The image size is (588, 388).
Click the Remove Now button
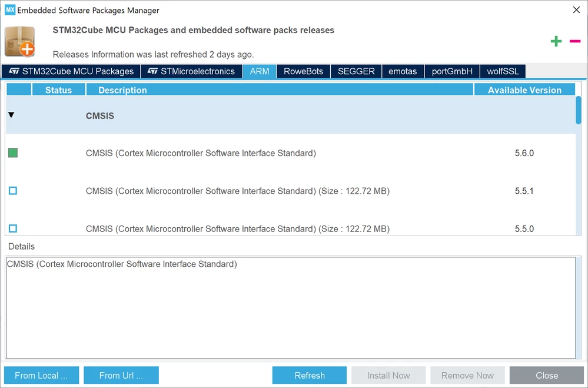(x=467, y=375)
